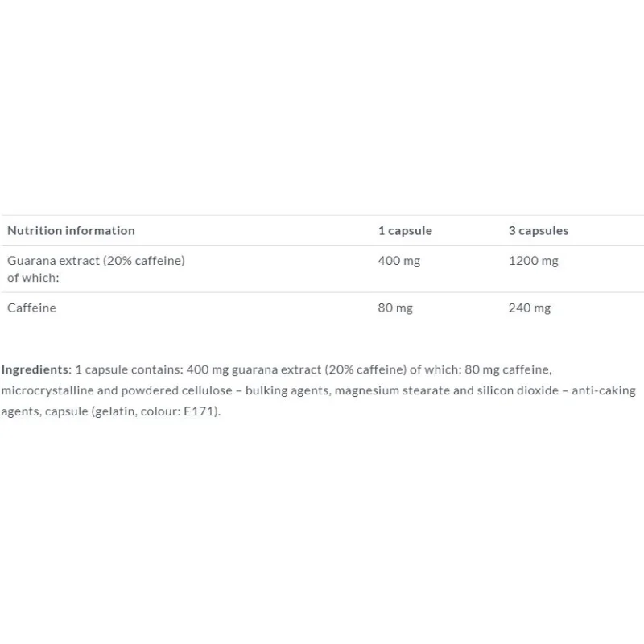Click 'microcrystalline' in the ingredients paragraph

pos(47,390)
